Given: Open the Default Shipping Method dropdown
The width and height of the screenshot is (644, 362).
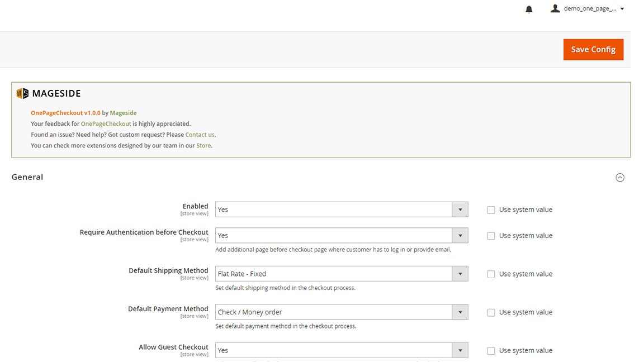Looking at the screenshot, I should [x=342, y=274].
